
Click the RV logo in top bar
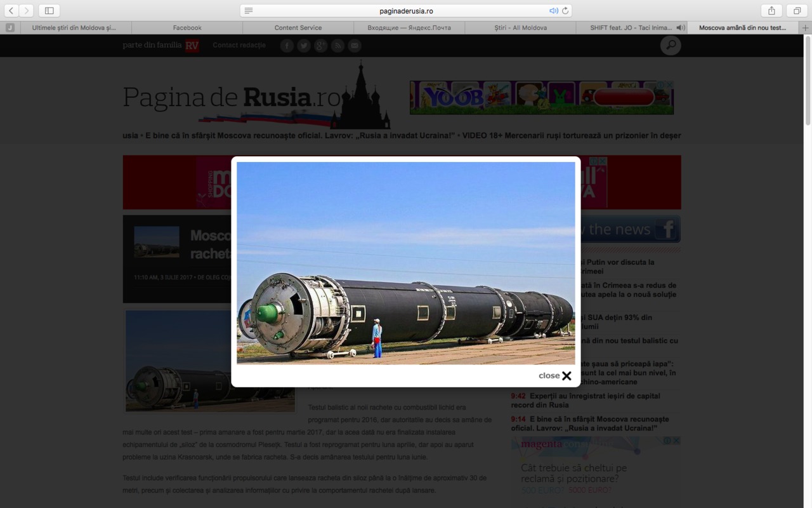point(192,46)
